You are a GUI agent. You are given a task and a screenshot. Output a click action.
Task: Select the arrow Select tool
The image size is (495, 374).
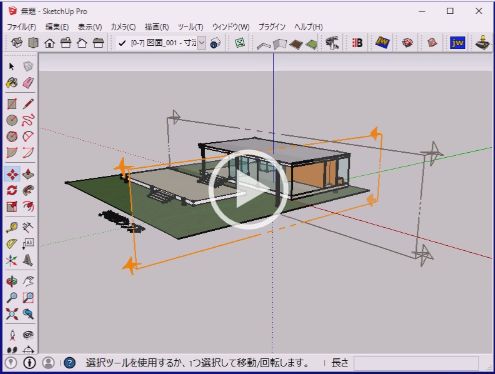coord(12,66)
